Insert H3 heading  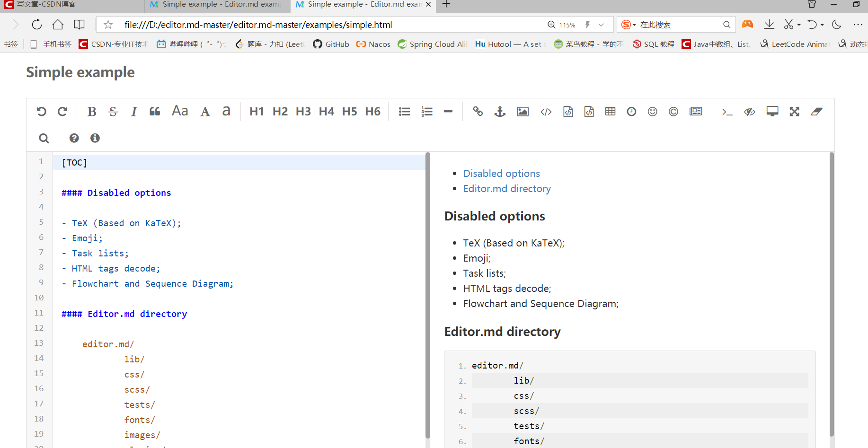[x=303, y=112]
